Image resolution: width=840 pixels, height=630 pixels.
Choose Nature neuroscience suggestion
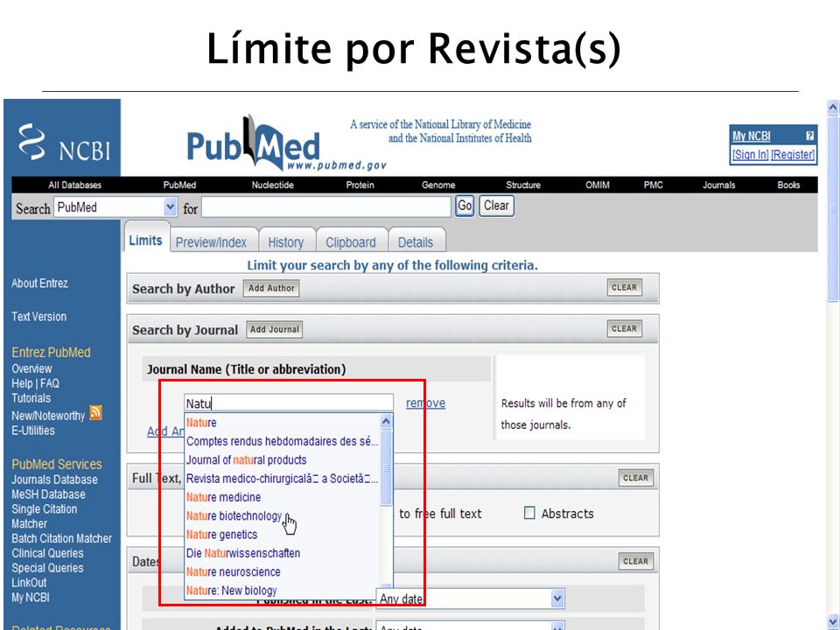(233, 572)
